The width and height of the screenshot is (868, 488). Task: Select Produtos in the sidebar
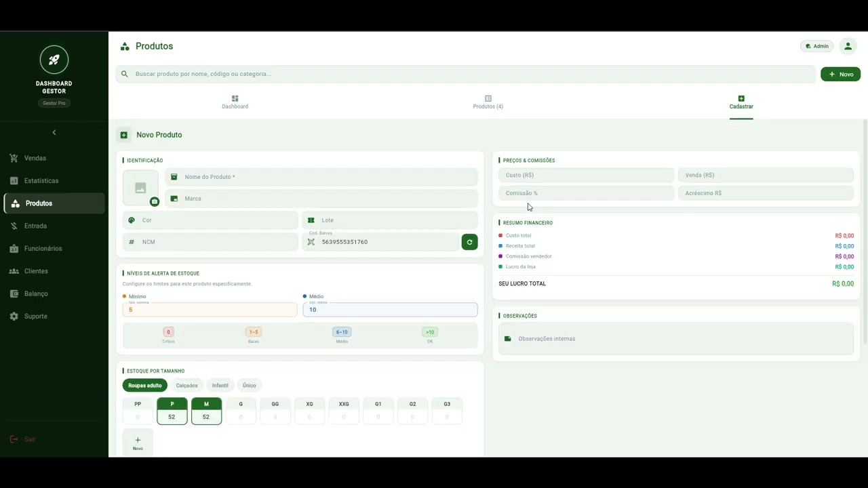[54, 203]
